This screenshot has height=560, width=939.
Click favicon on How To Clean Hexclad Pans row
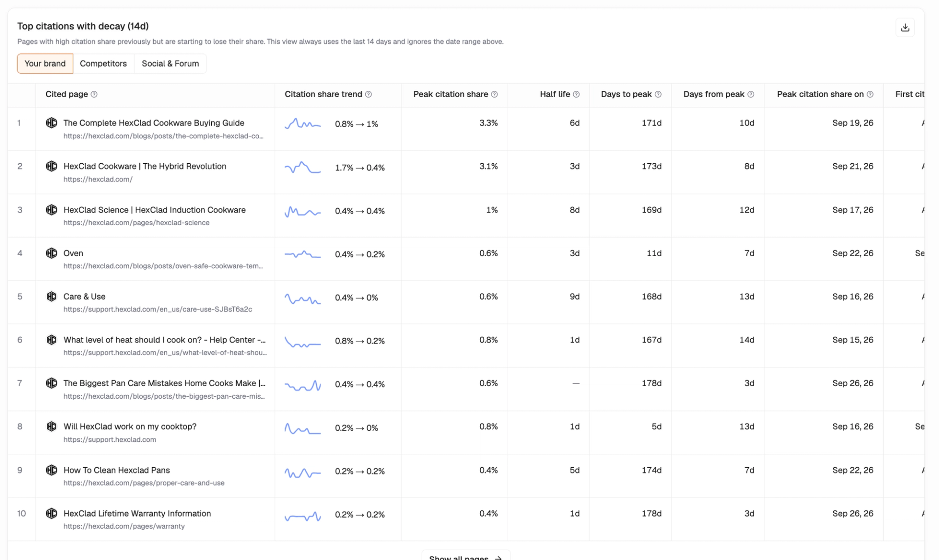(51, 470)
